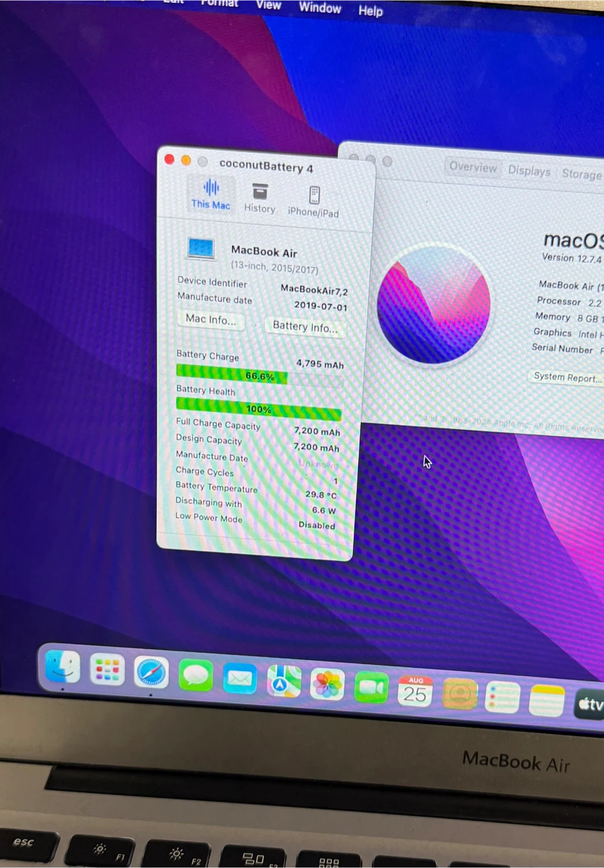Screen dimensions: 604x868
Task: Click the 2019-07-01 manufacture date value
Action: [321, 306]
